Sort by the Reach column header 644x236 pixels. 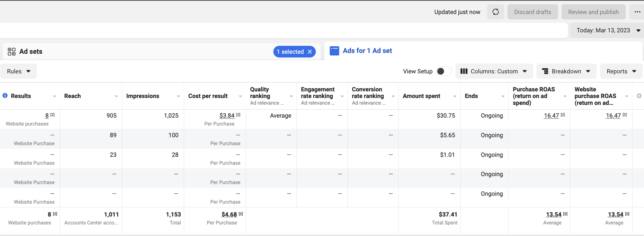[72, 96]
